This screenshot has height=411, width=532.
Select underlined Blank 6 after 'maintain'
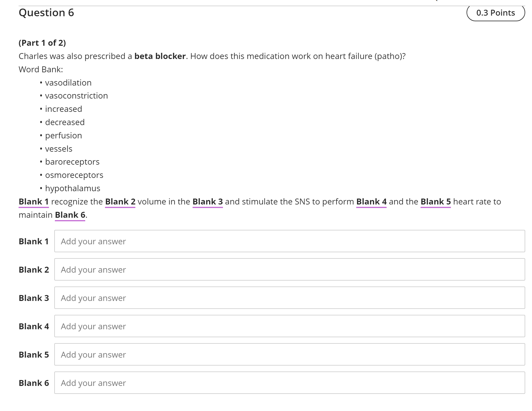[x=70, y=215]
